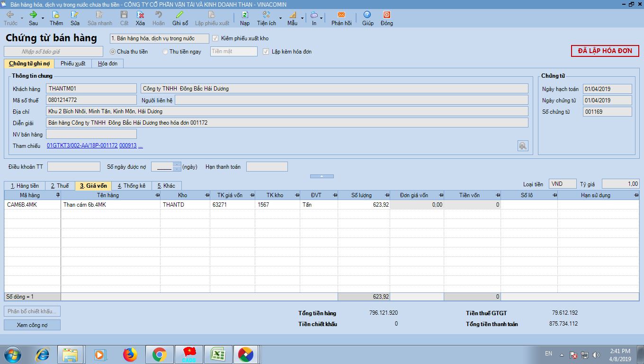Open the Phản hồi envelope icon
Viewport: 644px width, 364px height.
point(341,15)
